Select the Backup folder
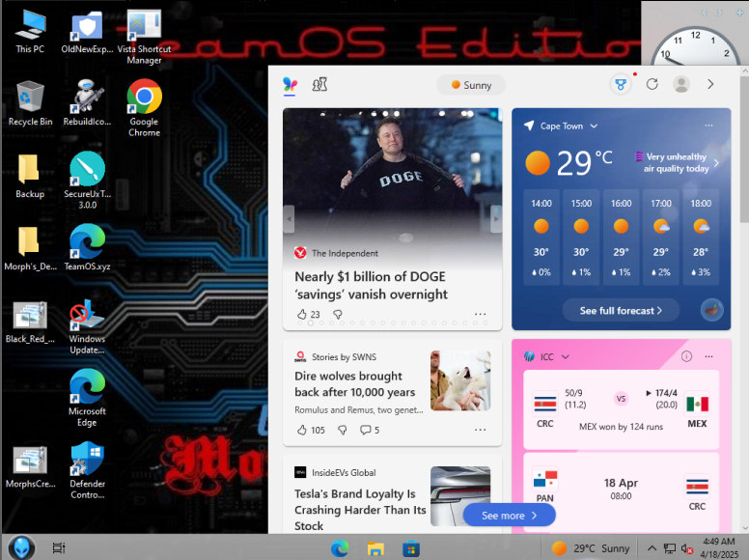The height and width of the screenshot is (560, 749). coord(30,176)
